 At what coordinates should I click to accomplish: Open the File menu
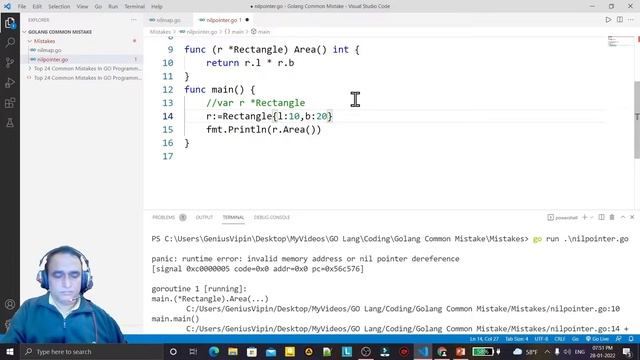pos(22,6)
